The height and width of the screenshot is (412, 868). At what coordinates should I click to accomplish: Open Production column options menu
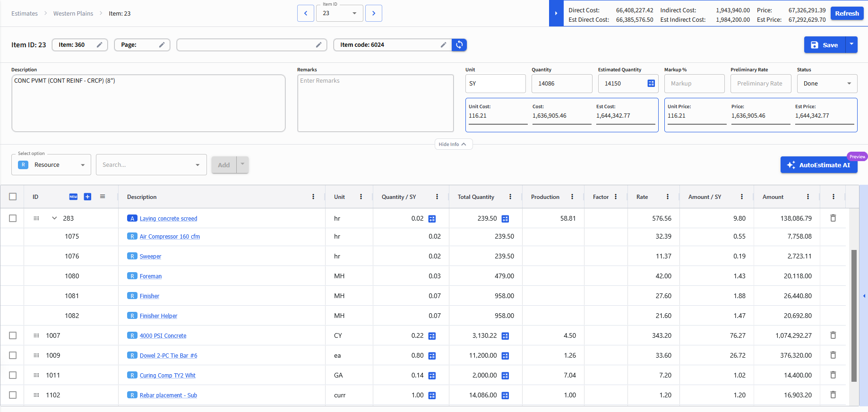(x=572, y=197)
